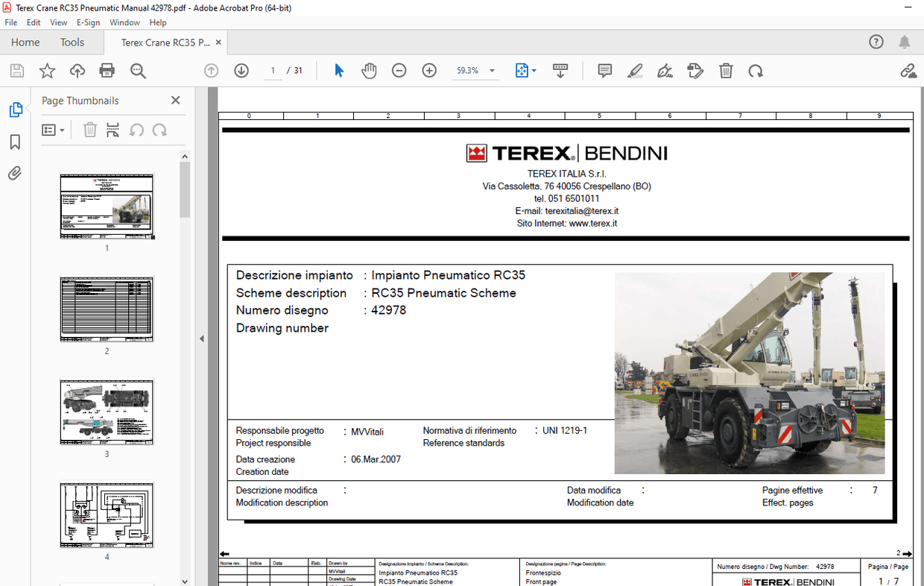This screenshot has width=924, height=586.
Task: Select the Hand tool in the toolbar
Action: coord(369,70)
